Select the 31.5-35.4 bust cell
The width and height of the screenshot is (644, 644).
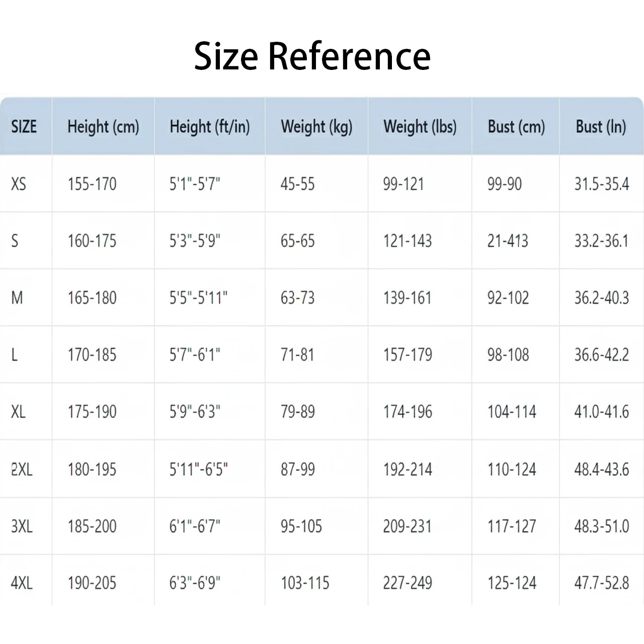tap(601, 184)
